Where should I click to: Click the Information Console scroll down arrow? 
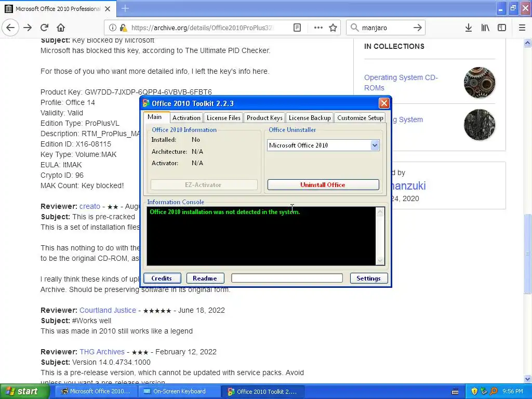click(380, 261)
